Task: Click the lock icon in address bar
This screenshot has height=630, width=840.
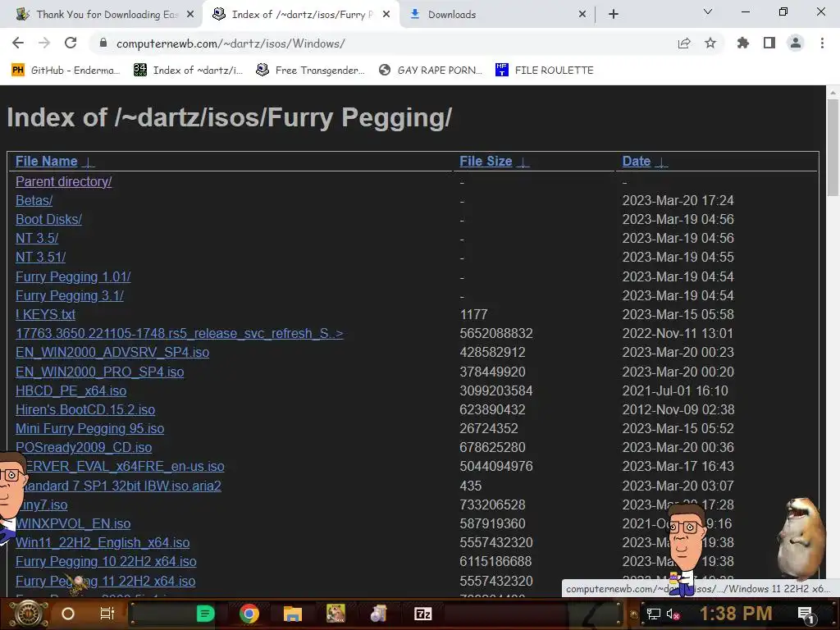Action: pyautogui.click(x=103, y=43)
